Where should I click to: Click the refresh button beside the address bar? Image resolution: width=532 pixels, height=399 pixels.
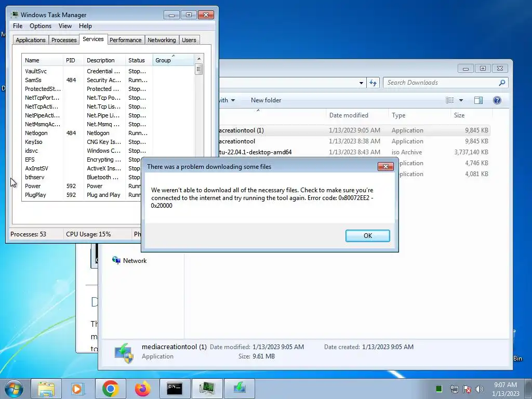click(373, 83)
